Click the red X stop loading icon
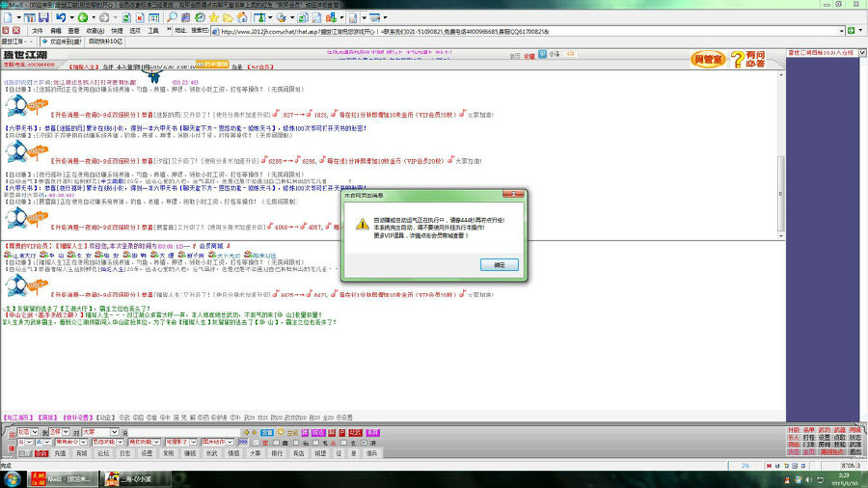This screenshot has height=488, width=868. tap(140, 18)
